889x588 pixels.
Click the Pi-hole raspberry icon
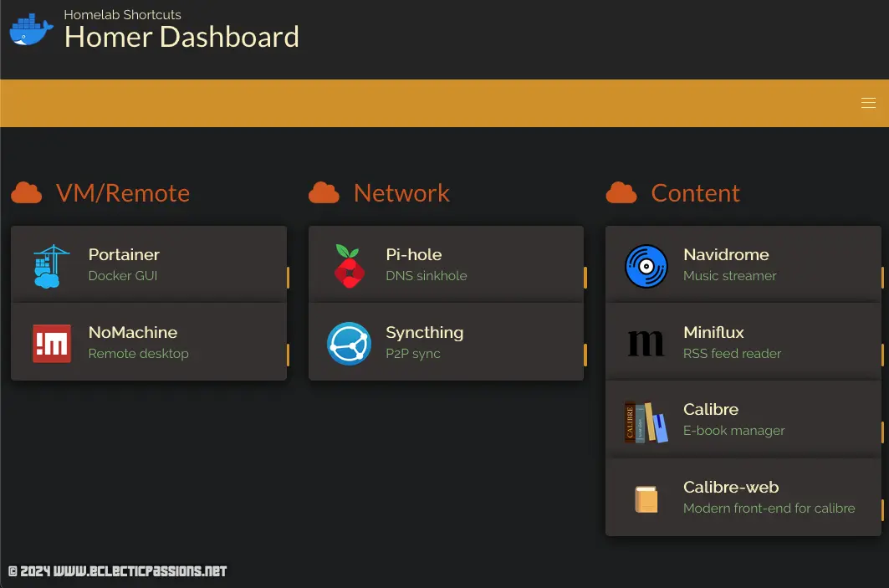349,266
